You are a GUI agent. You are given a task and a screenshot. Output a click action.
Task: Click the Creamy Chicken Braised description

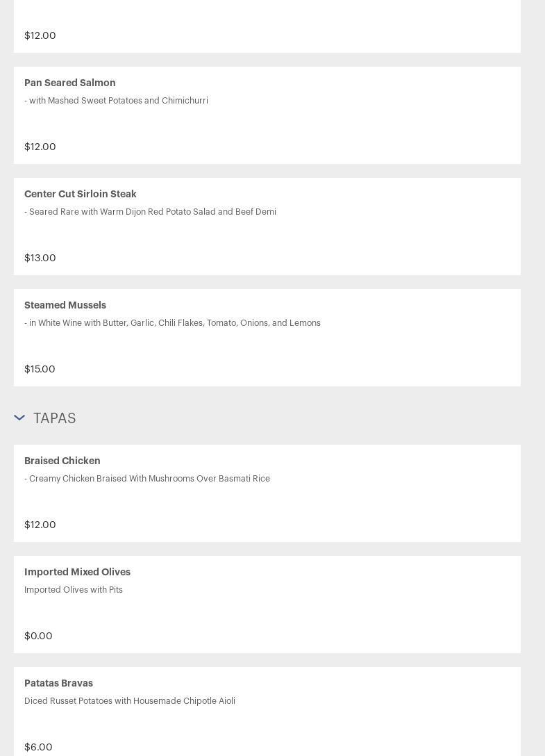point(147,479)
